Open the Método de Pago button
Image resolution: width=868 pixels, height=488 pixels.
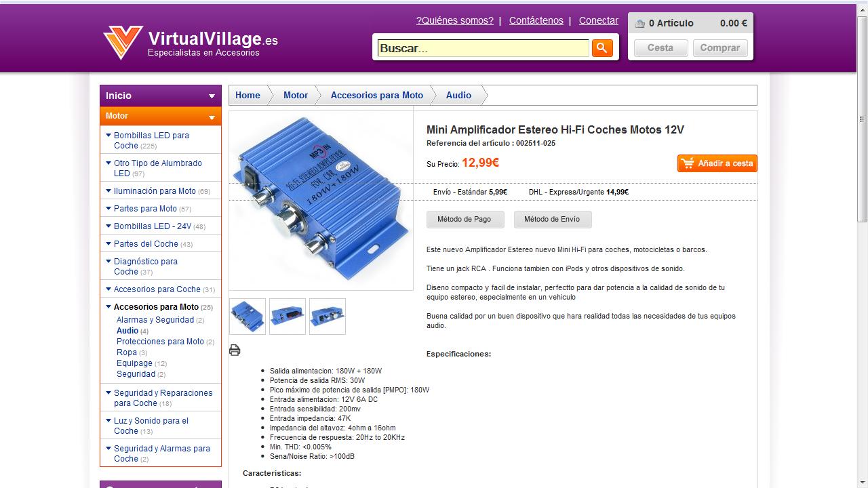tap(465, 220)
